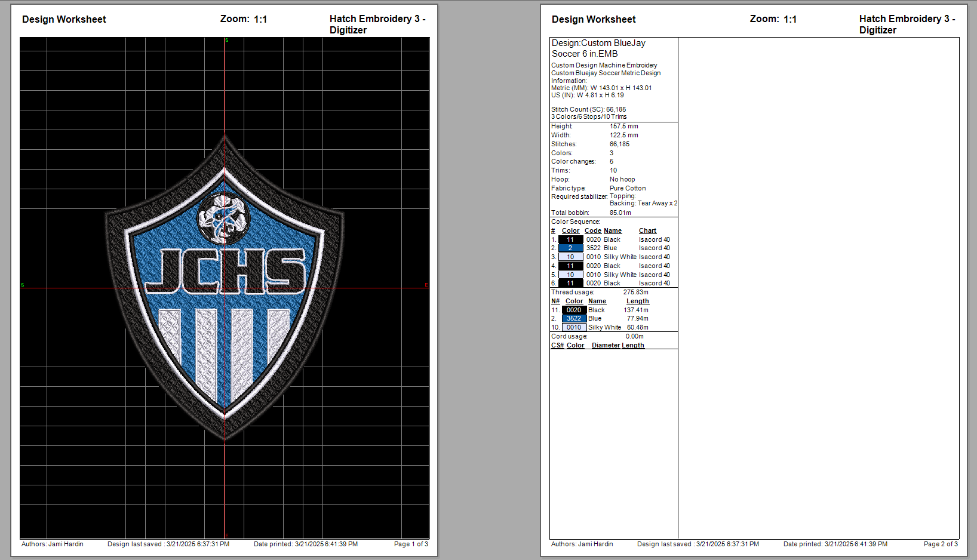Click the Authors: Jami Hardin footer on page one
This screenshot has width=977, height=560.
(x=53, y=544)
